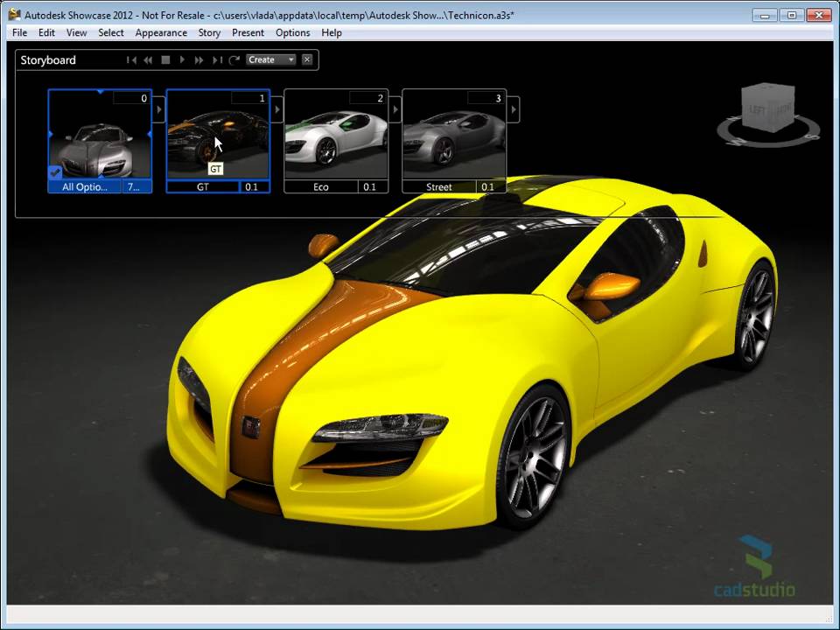The height and width of the screenshot is (630, 840).
Task: Click the Eco slide name label
Action: point(321,187)
